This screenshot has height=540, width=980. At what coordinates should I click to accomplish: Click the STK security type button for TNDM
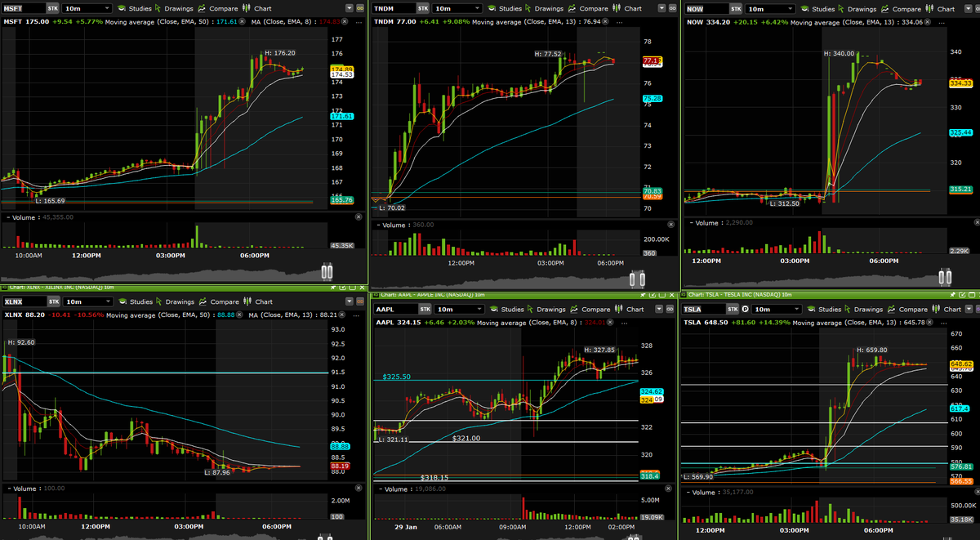(x=422, y=8)
